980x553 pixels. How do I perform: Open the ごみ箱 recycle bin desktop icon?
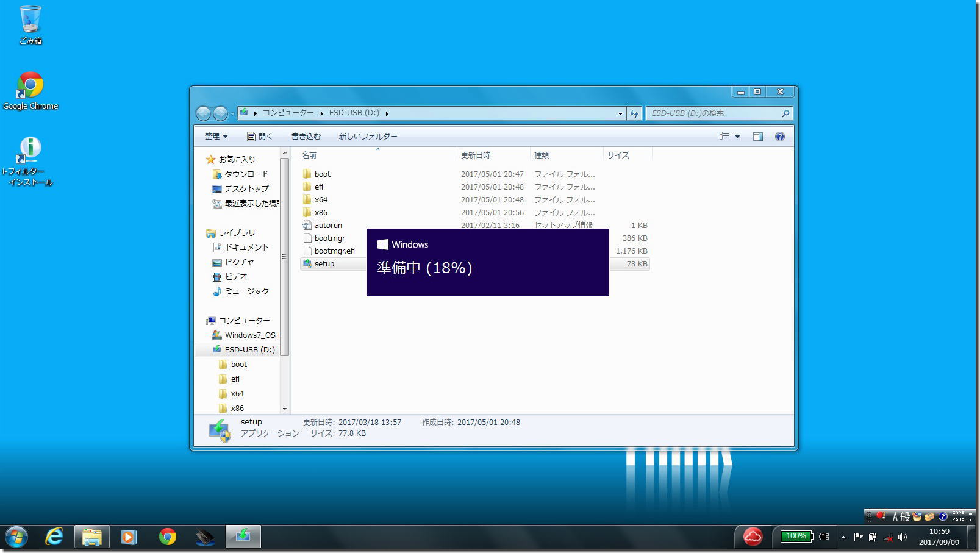pos(30,24)
